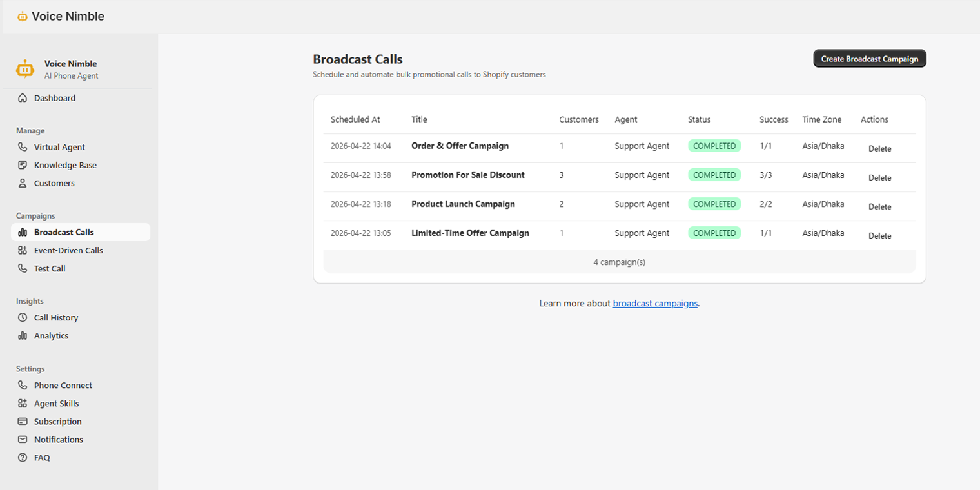The image size is (980, 490).
Task: Click the 2026-04-22 13:05 scheduled time
Action: [361, 233]
